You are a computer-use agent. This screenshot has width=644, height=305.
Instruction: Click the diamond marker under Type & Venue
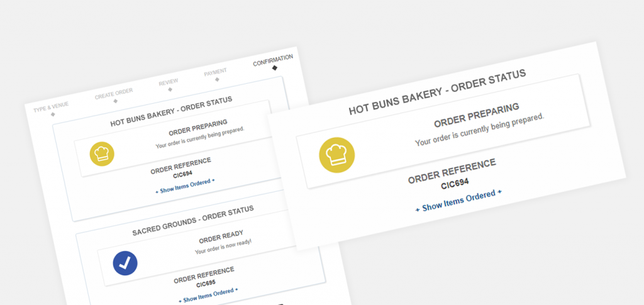[53, 114]
